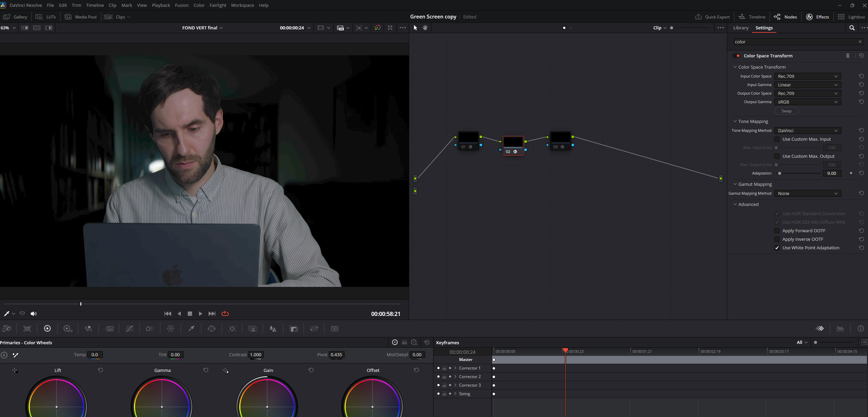
Task: Open the Curves palette icon
Action: (130, 329)
